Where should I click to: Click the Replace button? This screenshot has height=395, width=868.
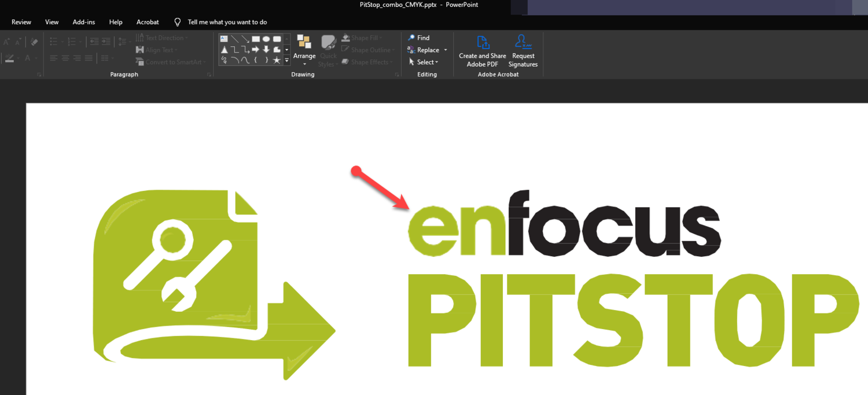[424, 50]
